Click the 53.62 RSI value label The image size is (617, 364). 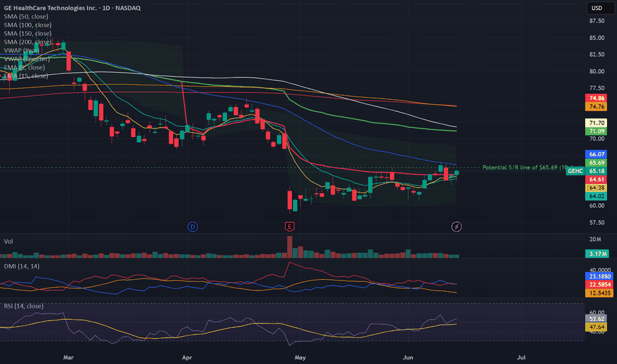[x=596, y=319]
